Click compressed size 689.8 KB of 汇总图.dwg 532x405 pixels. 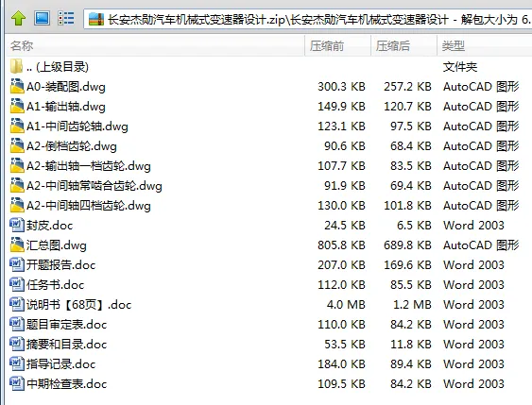point(407,245)
